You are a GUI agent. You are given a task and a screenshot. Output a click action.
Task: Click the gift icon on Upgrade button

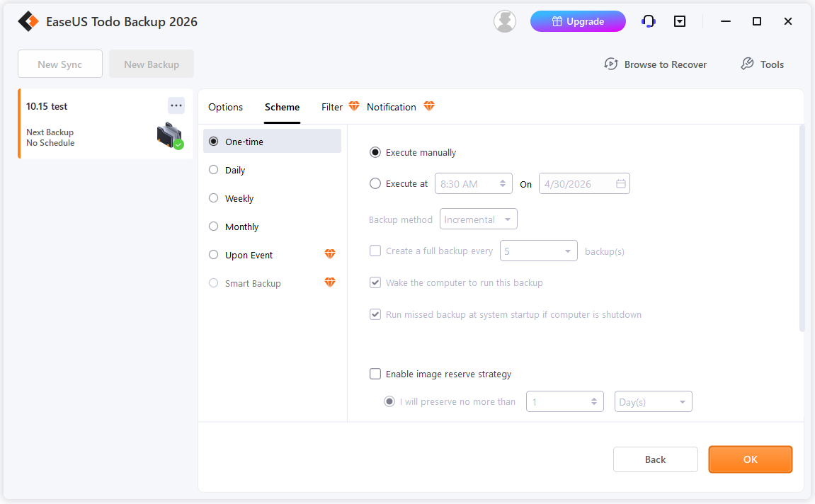557,21
